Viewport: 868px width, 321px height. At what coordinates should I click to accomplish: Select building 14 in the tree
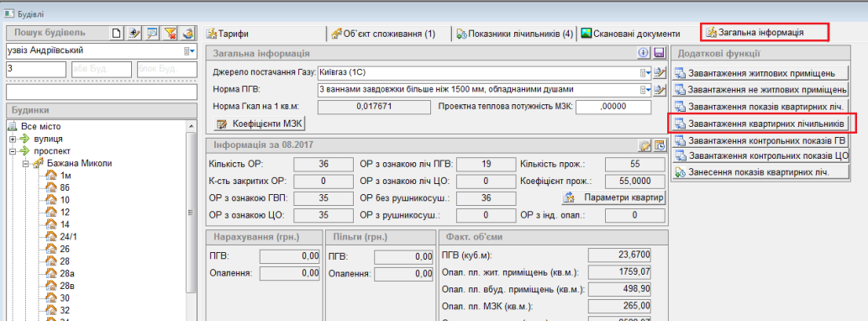click(x=65, y=224)
